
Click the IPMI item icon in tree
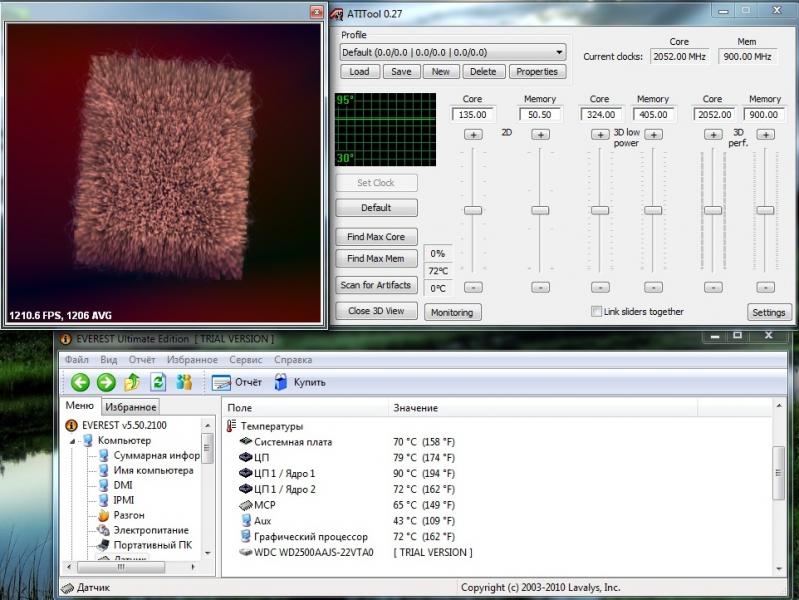pyautogui.click(x=103, y=500)
